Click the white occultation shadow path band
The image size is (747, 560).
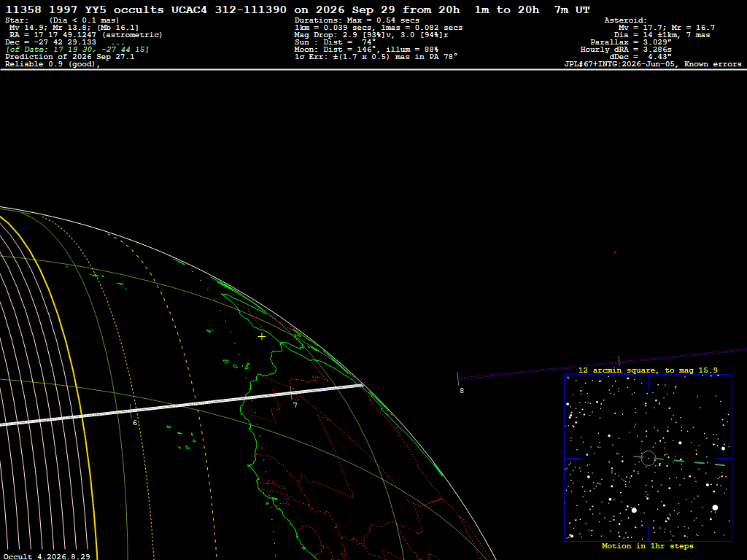tap(181, 405)
